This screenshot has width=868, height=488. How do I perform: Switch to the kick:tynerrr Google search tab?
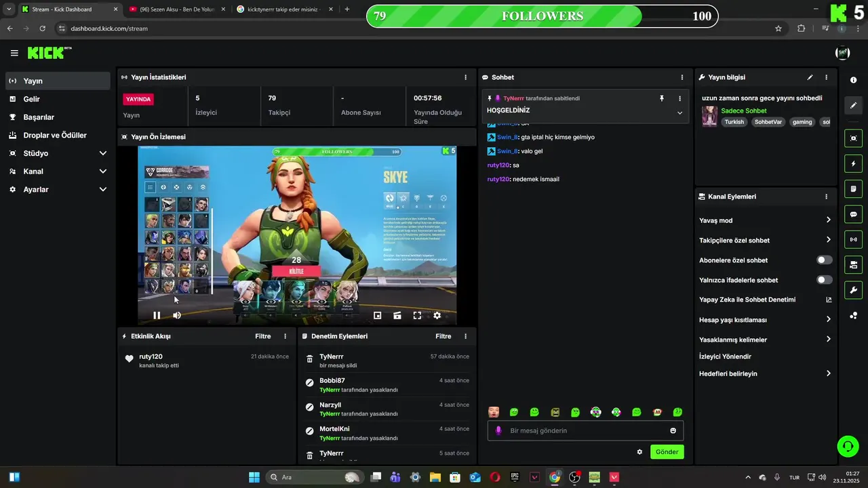(285, 9)
